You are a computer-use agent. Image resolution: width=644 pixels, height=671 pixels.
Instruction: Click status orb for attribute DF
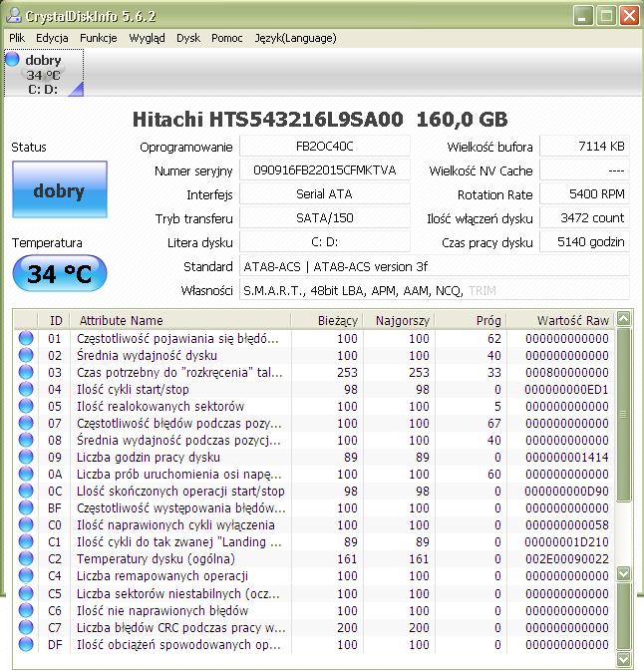[x=26, y=644]
